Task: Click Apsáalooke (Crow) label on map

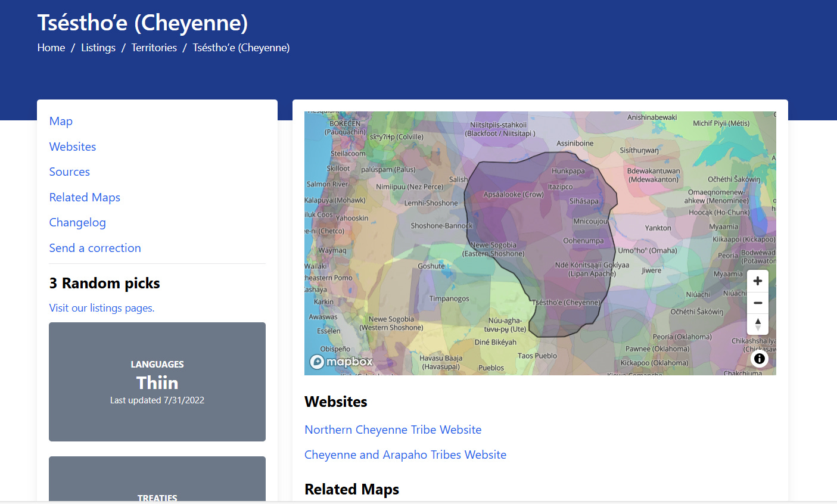Action: [514, 194]
